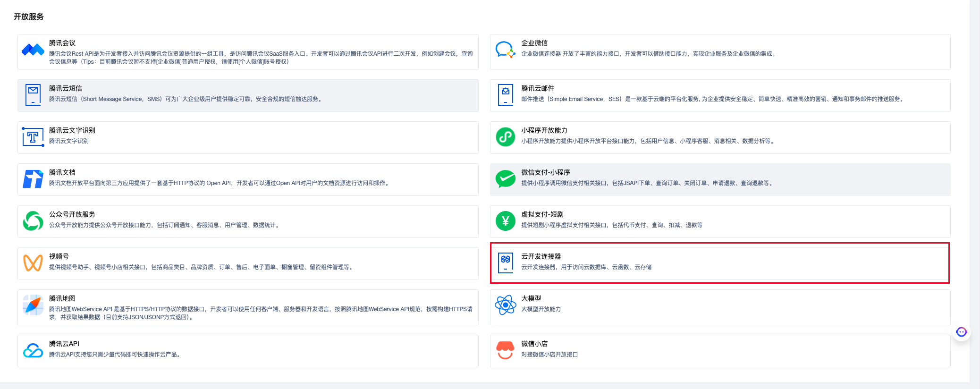Image resolution: width=980 pixels, height=389 pixels.
Task: Click the 腾讯会议 blue logo icon
Action: (33, 50)
